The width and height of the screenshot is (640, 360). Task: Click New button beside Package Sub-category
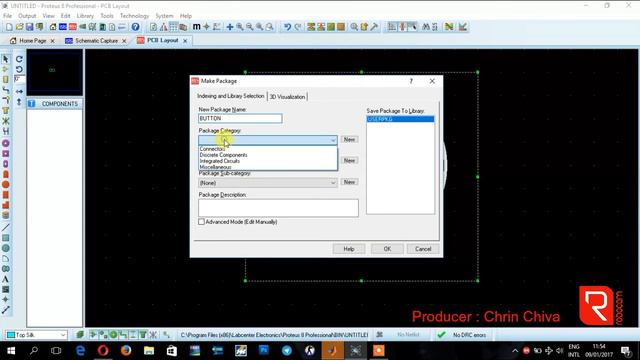point(349,182)
